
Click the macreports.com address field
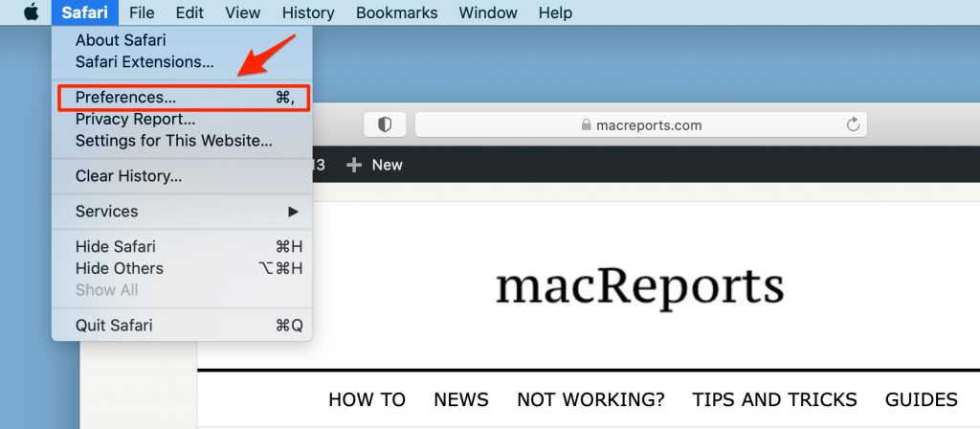tap(641, 125)
